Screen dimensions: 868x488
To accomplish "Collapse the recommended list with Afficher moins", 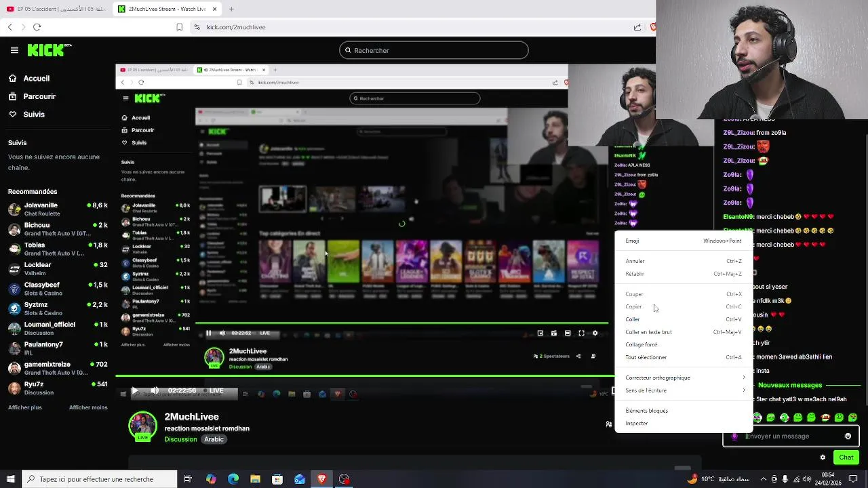I will point(88,407).
